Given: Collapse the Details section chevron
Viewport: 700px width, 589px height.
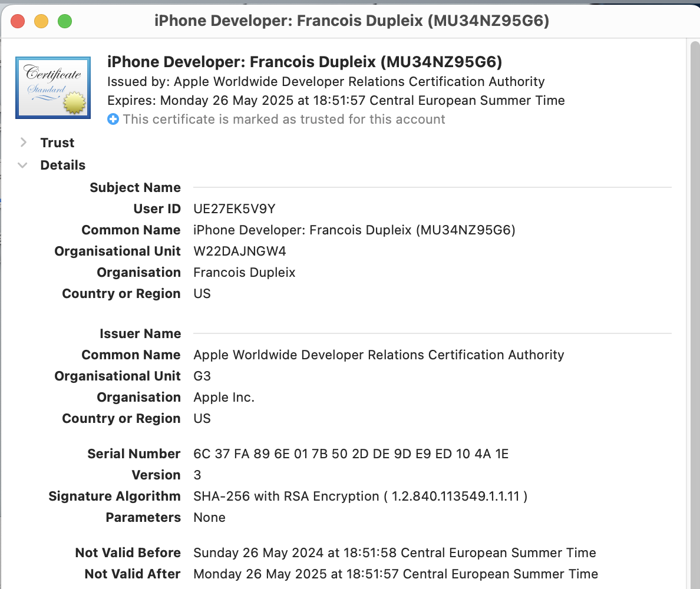Looking at the screenshot, I should coord(24,165).
